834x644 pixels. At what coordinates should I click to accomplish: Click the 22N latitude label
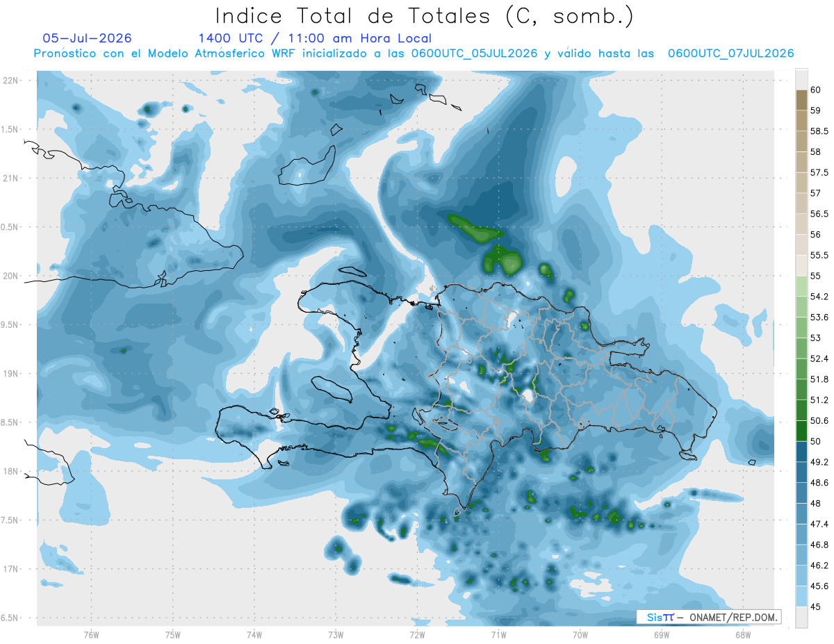tap(10, 81)
